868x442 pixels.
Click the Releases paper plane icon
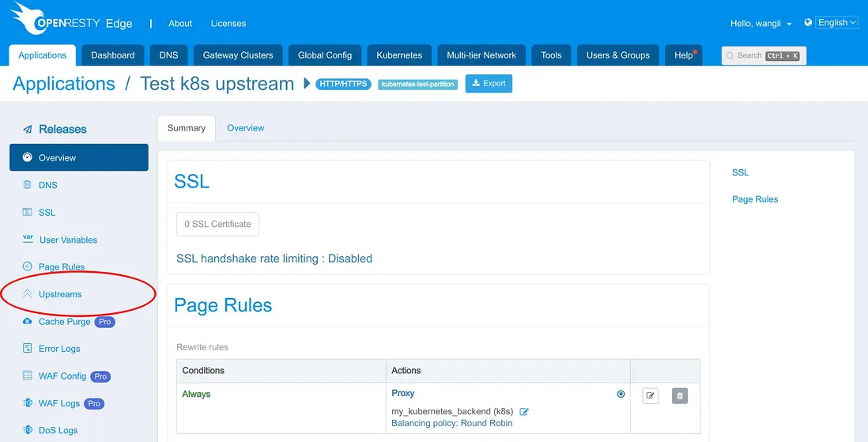[27, 129]
